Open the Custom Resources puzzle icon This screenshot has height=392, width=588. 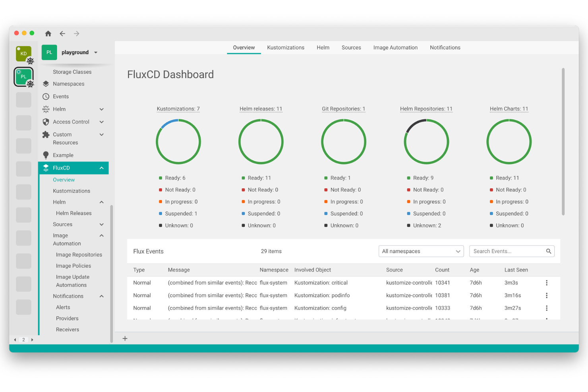click(46, 135)
